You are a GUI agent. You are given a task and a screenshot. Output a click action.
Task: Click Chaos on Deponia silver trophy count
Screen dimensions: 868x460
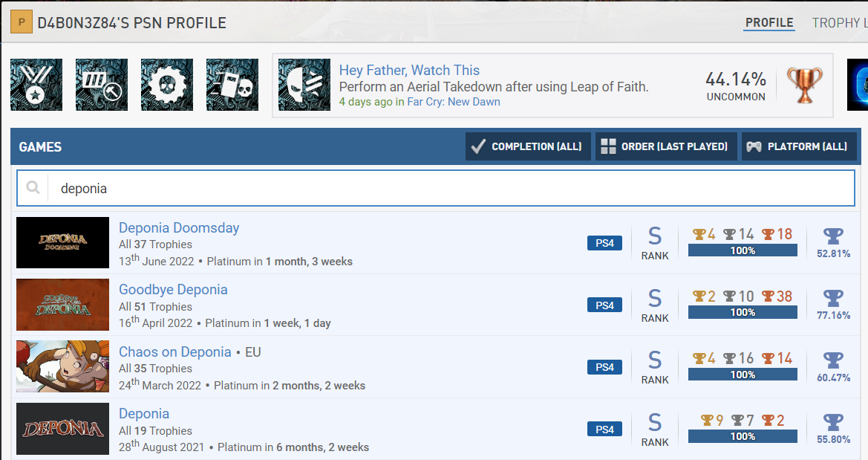point(739,359)
